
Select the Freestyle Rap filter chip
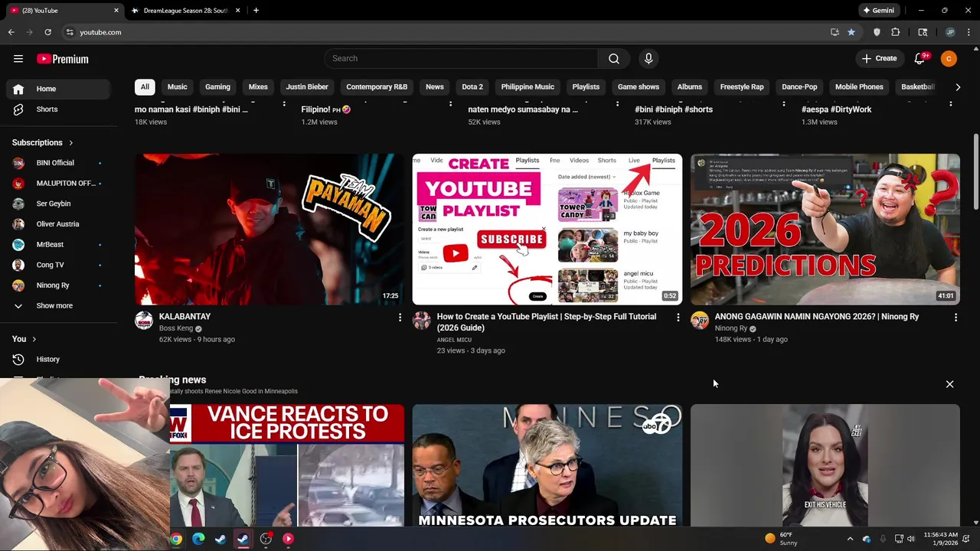[742, 87]
